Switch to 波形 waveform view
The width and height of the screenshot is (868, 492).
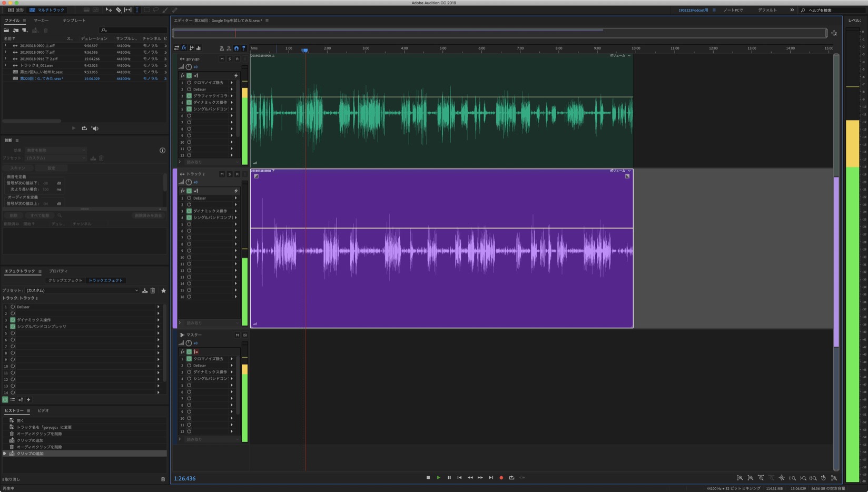[16, 10]
